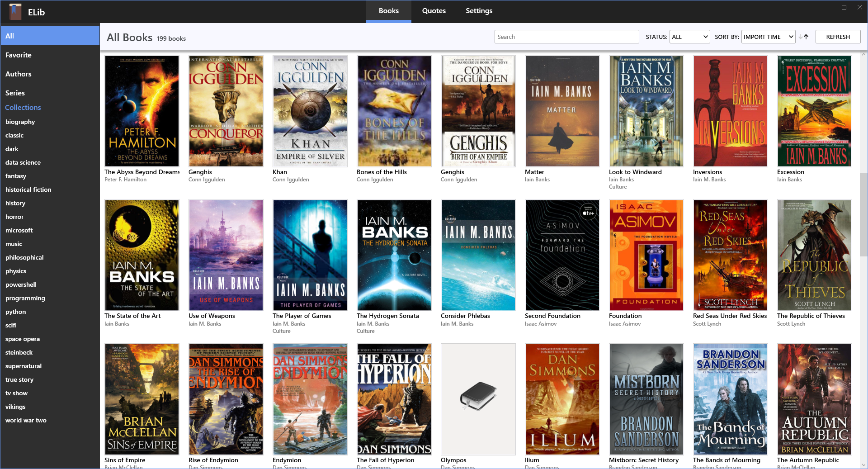Switch to the Books tab
868x469 pixels.
pos(389,11)
